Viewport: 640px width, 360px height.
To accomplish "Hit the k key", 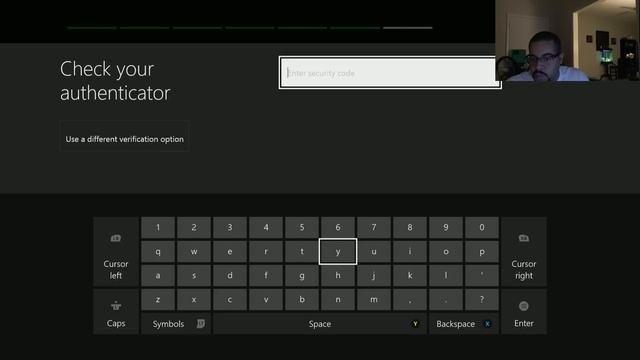I will click(410, 276).
